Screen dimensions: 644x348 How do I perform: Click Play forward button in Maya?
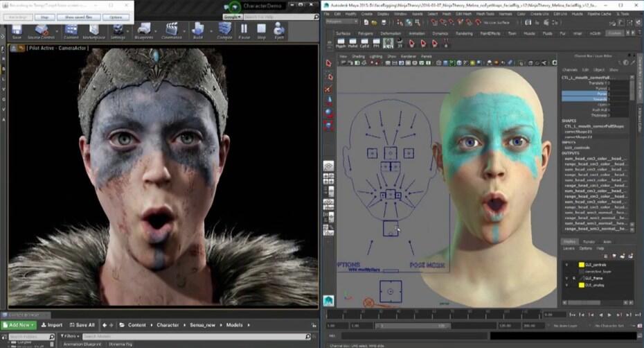coord(609,315)
